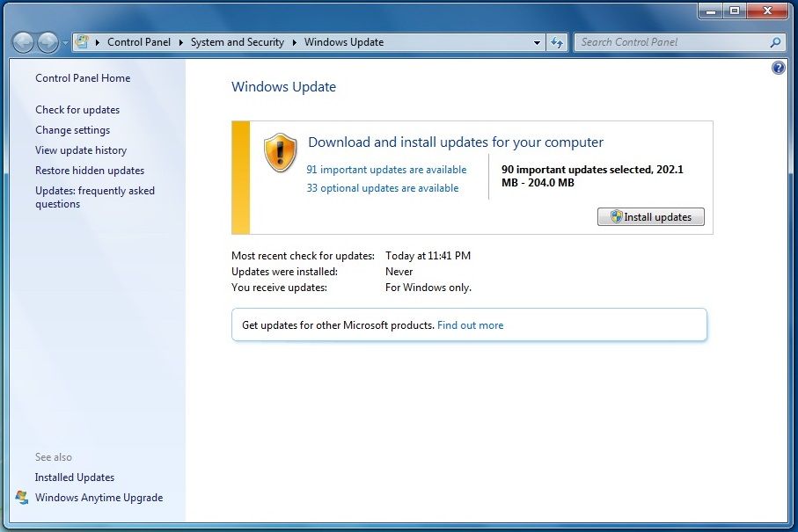Open 33 optional updates are available link
798x532 pixels.
click(382, 188)
